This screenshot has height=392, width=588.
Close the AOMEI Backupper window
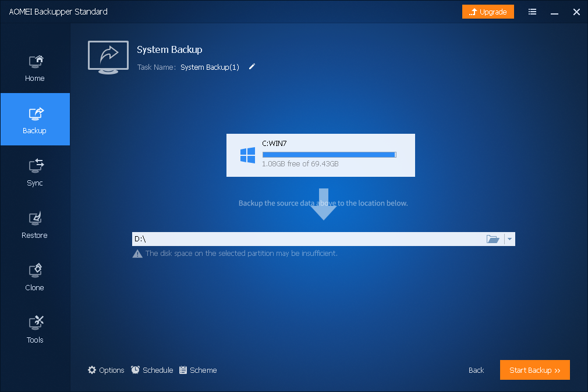(576, 12)
